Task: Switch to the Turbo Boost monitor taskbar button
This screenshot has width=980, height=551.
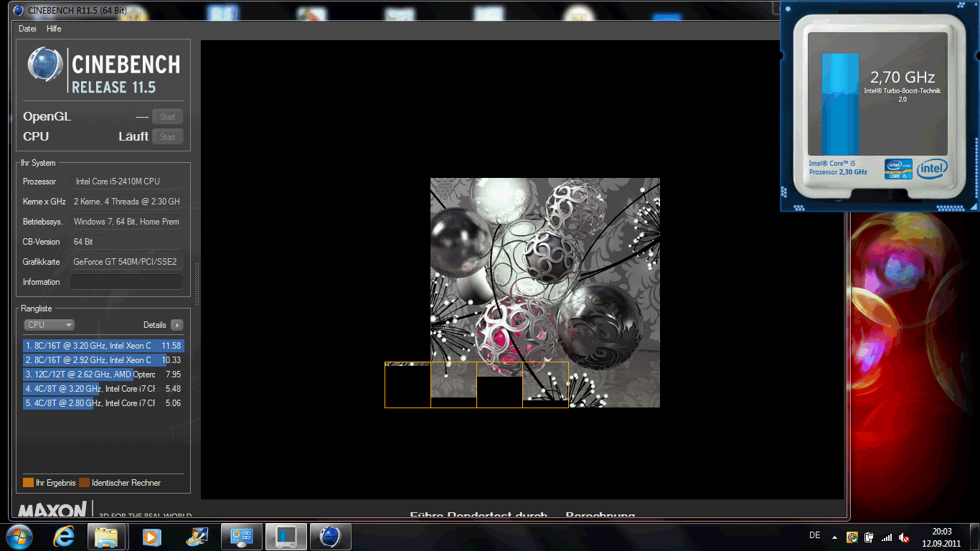Action: [x=286, y=537]
